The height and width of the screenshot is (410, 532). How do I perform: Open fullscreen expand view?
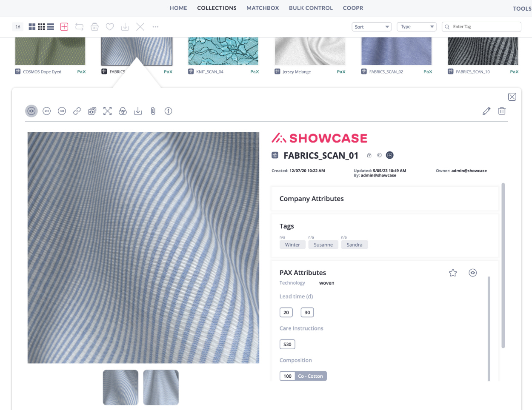coord(107,111)
